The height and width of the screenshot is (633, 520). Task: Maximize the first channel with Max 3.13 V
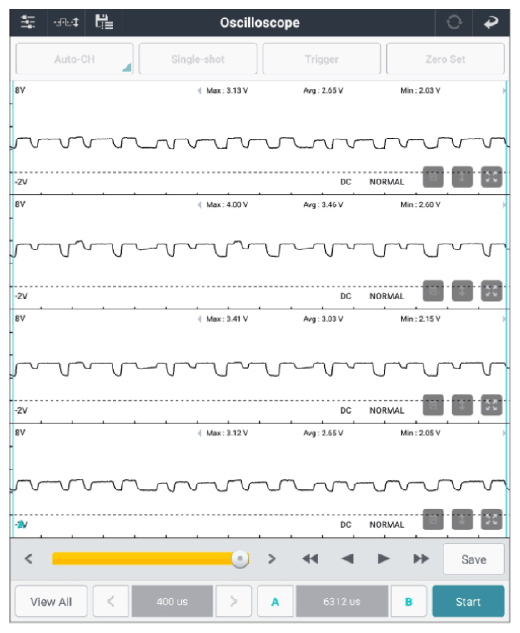[491, 177]
